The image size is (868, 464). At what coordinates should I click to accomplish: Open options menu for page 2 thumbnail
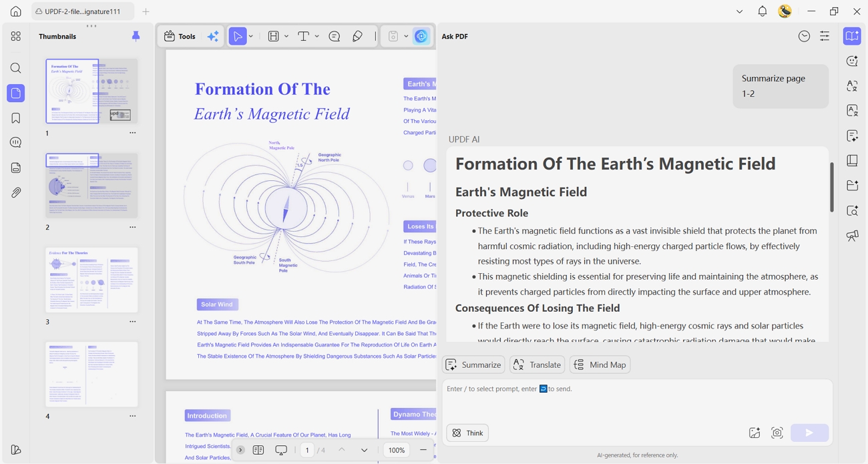coord(133,227)
